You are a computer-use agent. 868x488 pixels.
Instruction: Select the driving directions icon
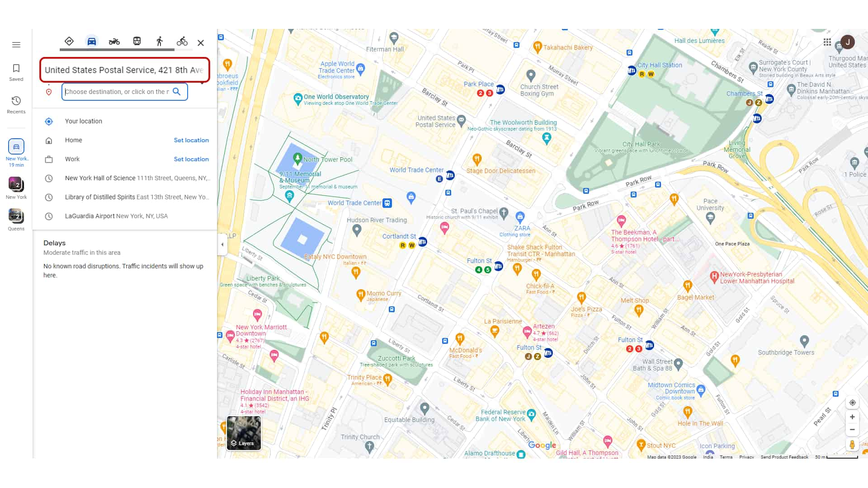point(91,42)
